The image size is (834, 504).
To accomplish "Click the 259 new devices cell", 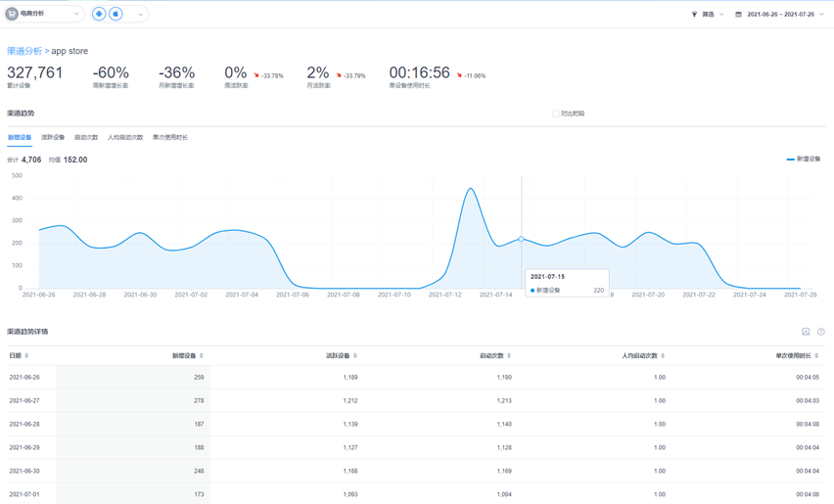I will tap(199, 377).
